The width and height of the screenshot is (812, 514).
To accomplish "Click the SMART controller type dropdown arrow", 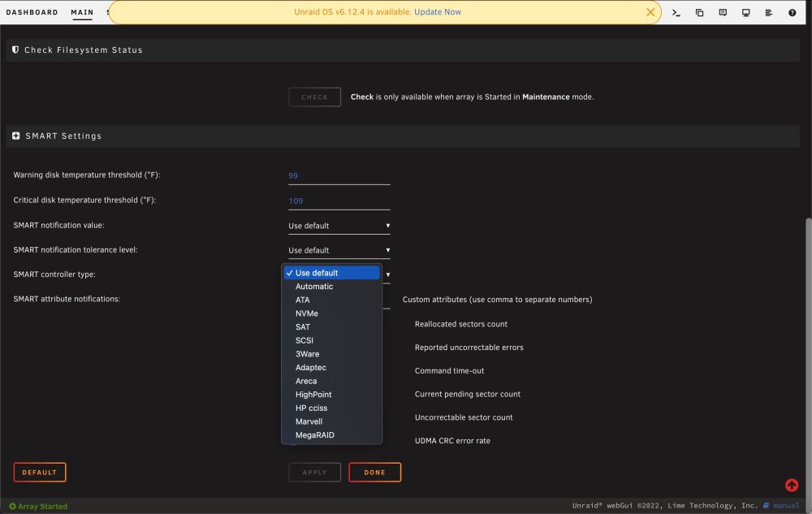I will coord(387,274).
